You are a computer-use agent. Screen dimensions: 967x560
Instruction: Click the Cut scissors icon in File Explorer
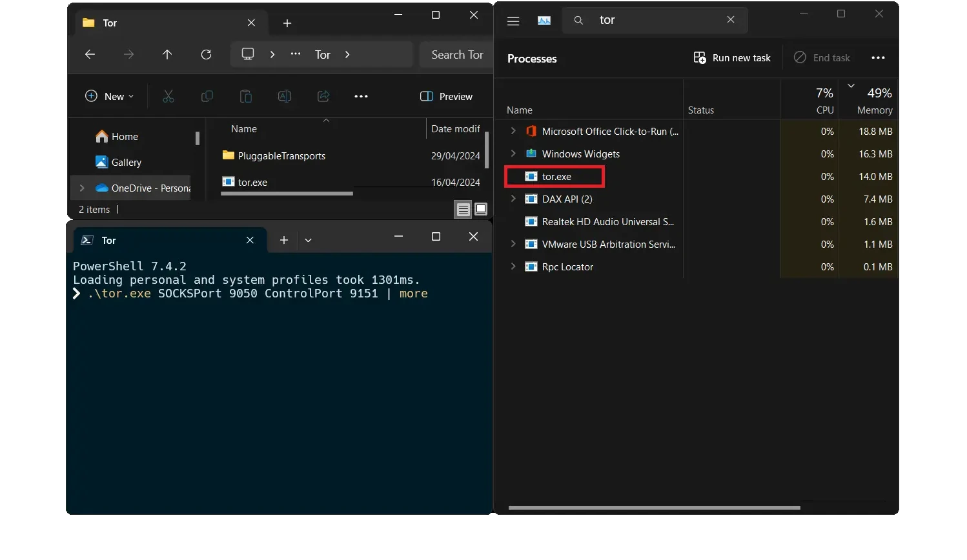pyautogui.click(x=168, y=96)
